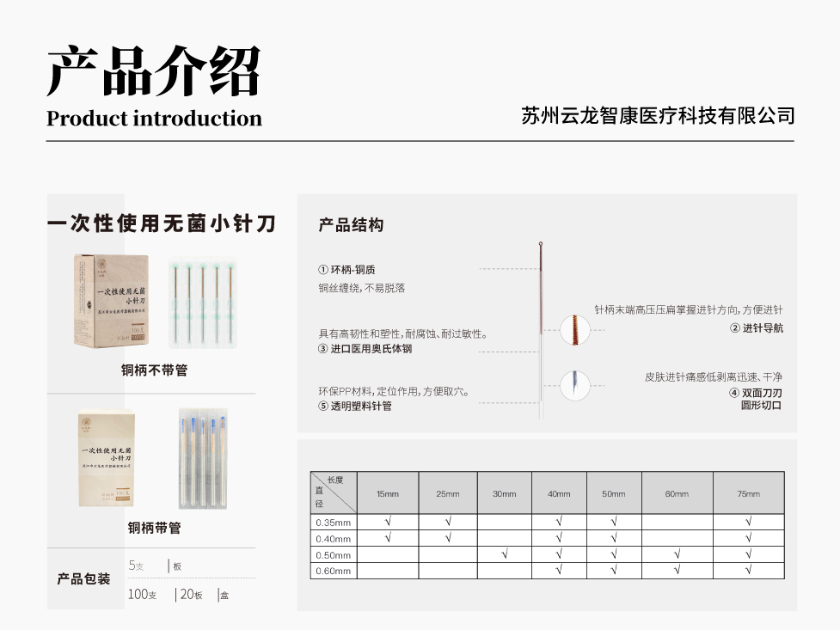
Task: Select the 40mm column header
Action: pos(557,492)
